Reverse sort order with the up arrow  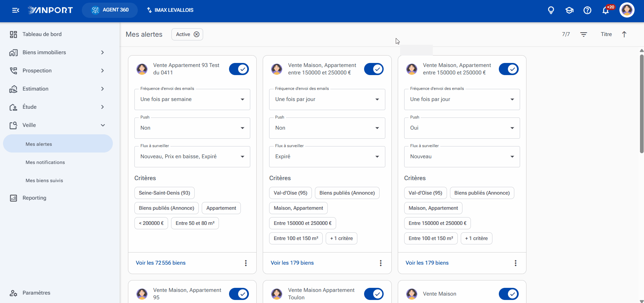tap(624, 34)
